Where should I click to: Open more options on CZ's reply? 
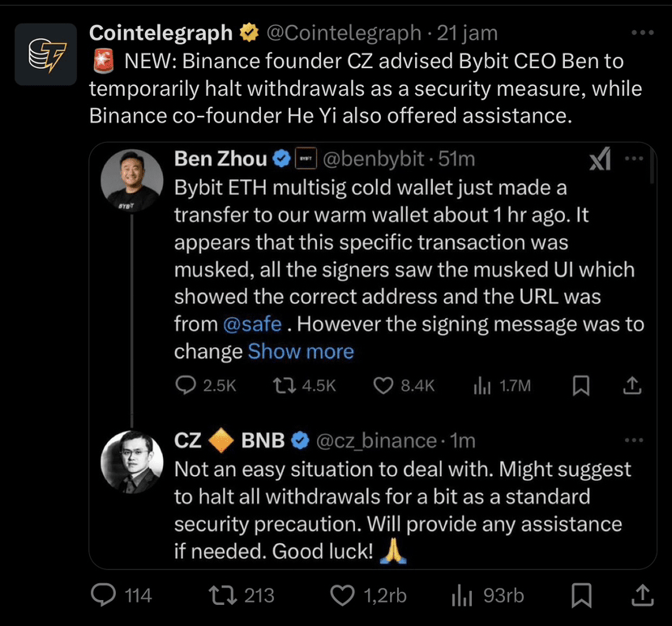[634, 440]
